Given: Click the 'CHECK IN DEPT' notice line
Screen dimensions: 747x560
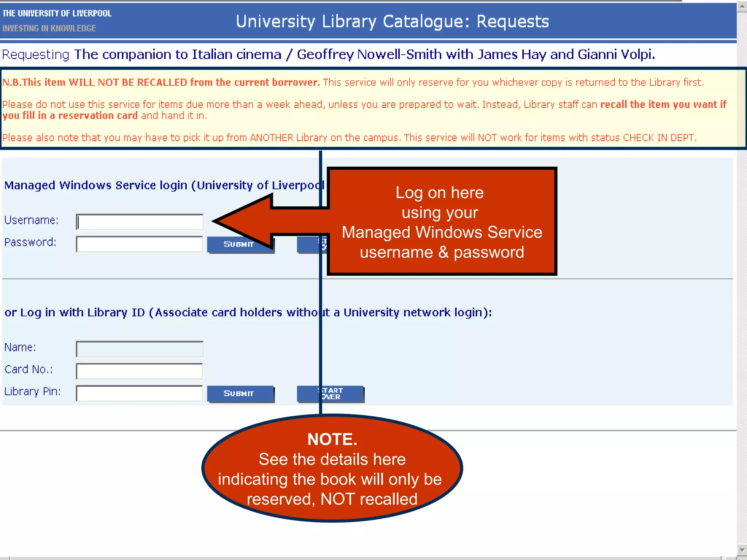Looking at the screenshot, I should pos(349,138).
